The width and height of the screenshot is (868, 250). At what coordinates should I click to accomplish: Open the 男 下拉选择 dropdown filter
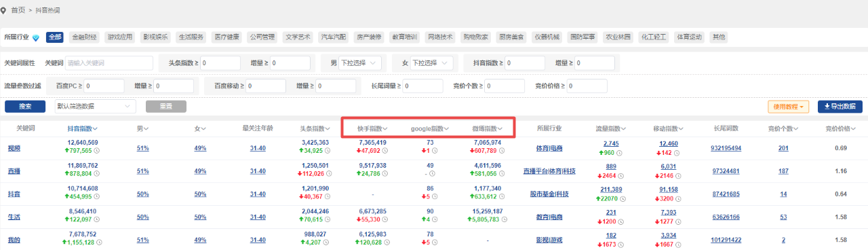[x=360, y=62]
